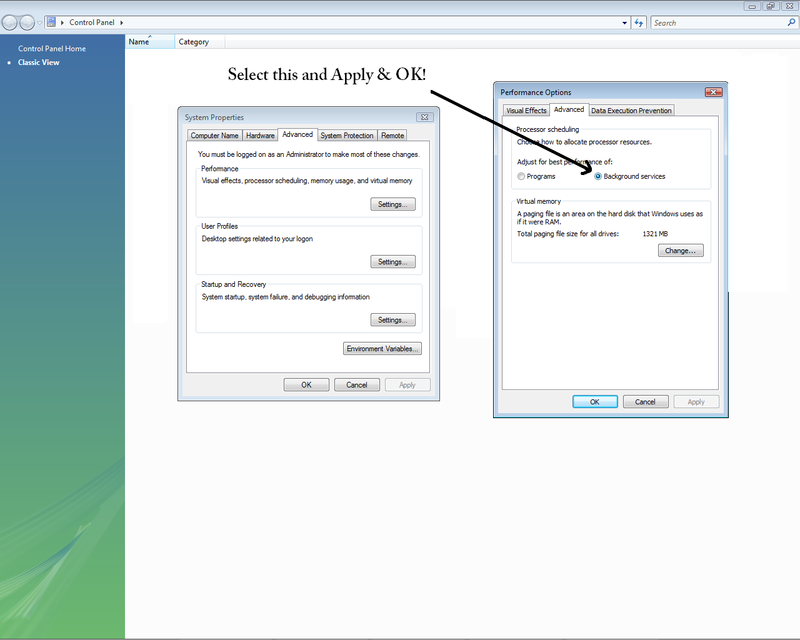Viewport: 800px width, 640px height.
Task: Click the System Properties title bar text
Action: click(x=214, y=117)
